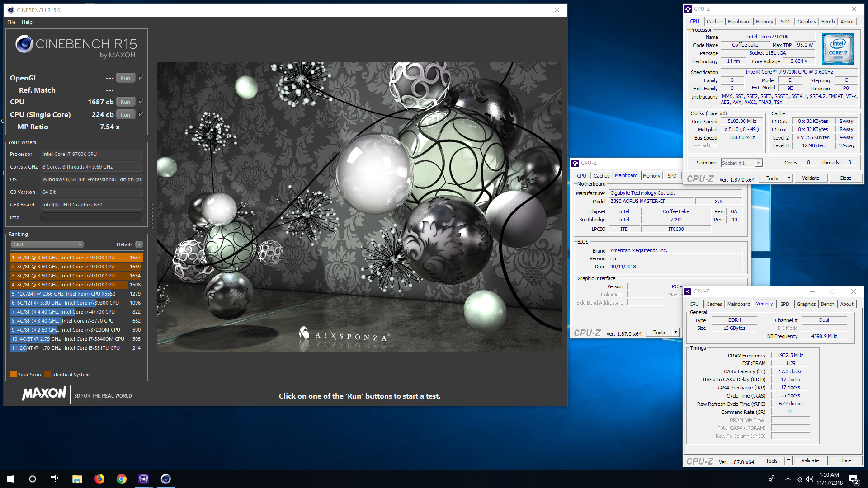Expand ranking Details arrow
The height and width of the screenshot is (488, 868).
139,244
